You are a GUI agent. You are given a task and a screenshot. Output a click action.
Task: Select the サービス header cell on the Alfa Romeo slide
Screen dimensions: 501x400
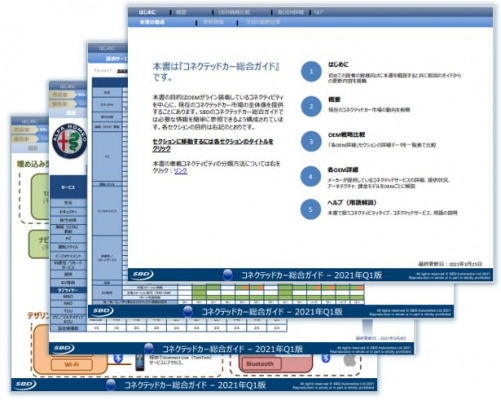click(x=68, y=188)
